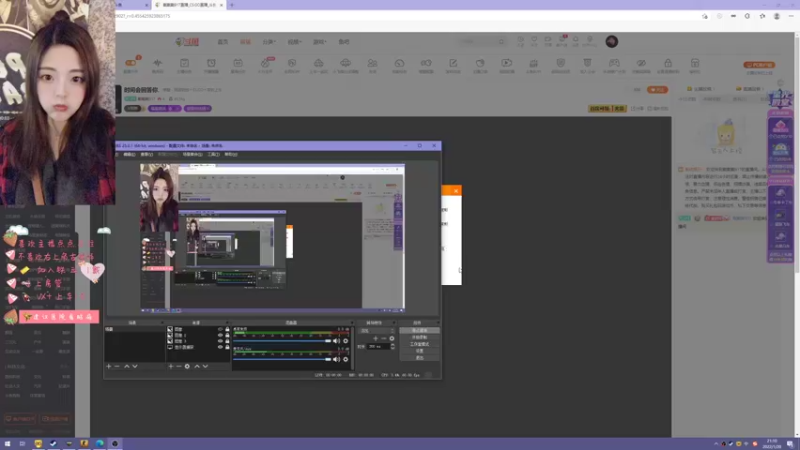Open OBS 场景集合 menu

tap(192, 154)
